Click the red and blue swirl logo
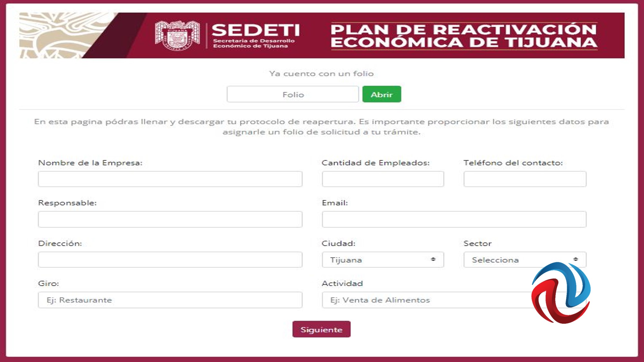 561,292
